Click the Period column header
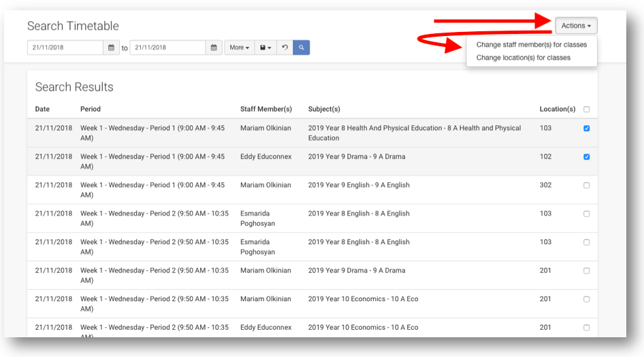Viewport: 644px width, 357px height. 91,109
